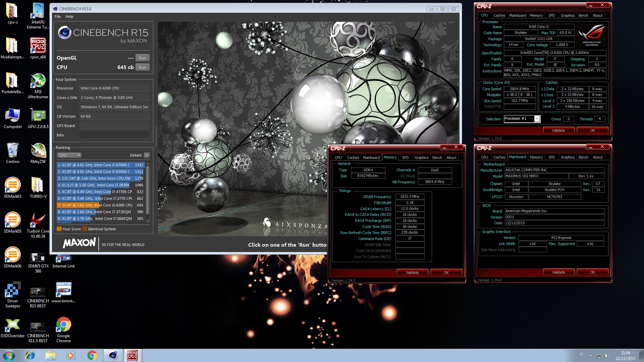Click OK in Memory CPU-Z window
Viewport: 644px width, 362px height.
point(446,273)
